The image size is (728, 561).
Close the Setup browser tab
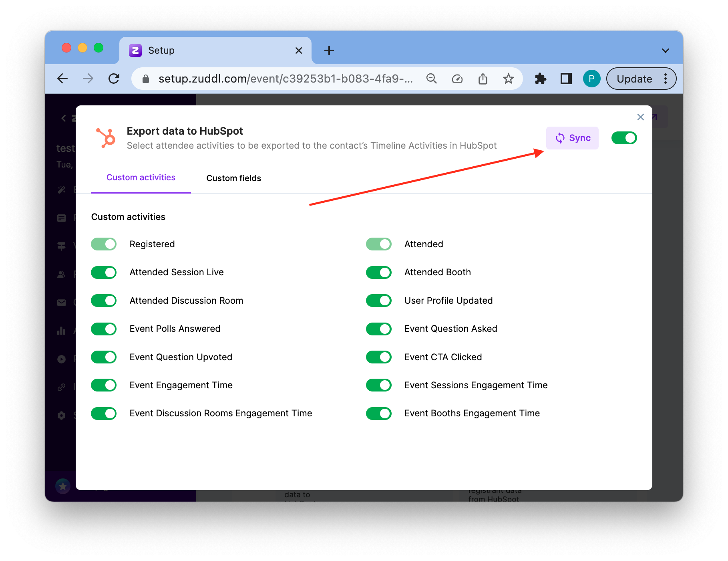click(299, 50)
